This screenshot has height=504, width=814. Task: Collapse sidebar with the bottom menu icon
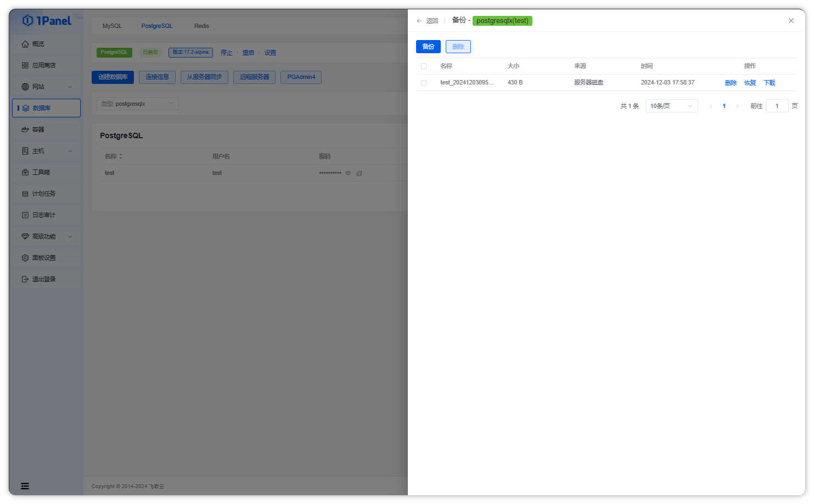(x=25, y=486)
